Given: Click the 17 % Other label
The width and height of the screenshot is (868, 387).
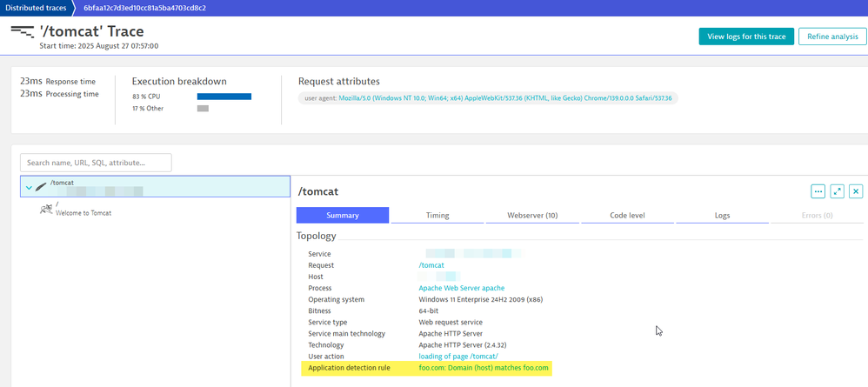Looking at the screenshot, I should click(147, 109).
